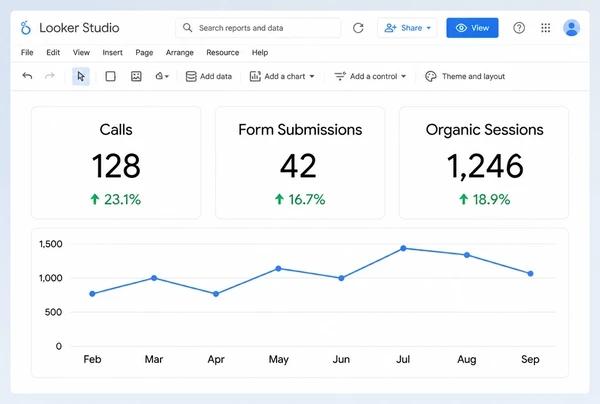Open the Resource menu
This screenshot has width=600, height=404.
[223, 52]
